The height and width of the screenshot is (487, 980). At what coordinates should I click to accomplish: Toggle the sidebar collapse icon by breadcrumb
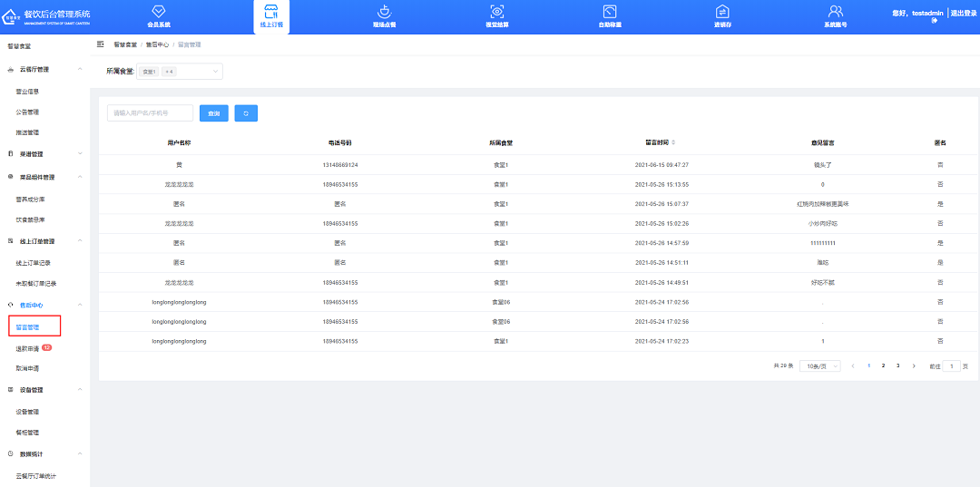(100, 44)
